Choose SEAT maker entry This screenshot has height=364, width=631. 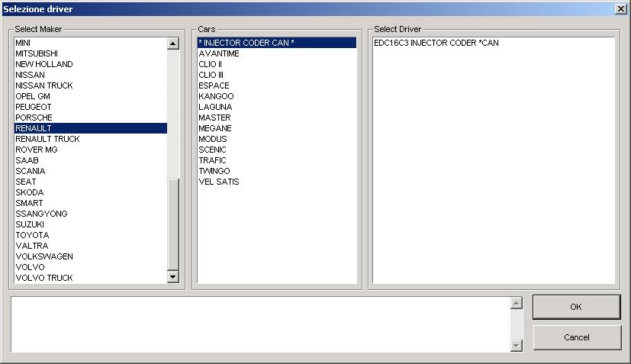91,182
